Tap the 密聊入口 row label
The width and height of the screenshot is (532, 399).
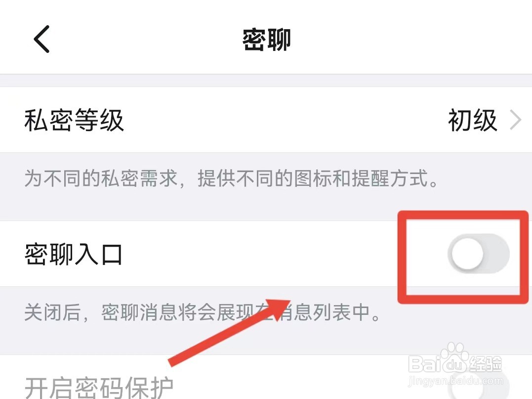[73, 254]
